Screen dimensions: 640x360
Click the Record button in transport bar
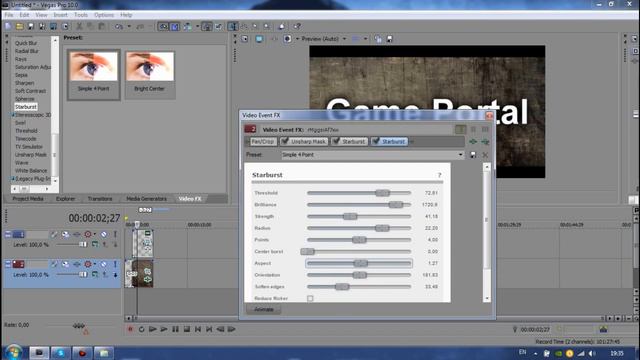click(130, 329)
